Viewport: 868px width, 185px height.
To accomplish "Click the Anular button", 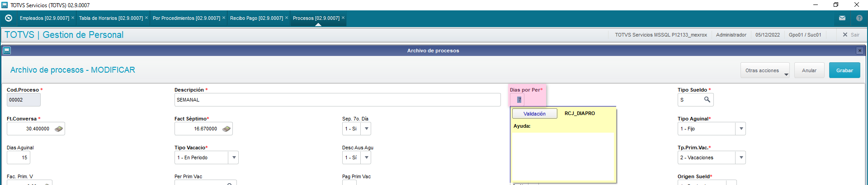I will (809, 70).
